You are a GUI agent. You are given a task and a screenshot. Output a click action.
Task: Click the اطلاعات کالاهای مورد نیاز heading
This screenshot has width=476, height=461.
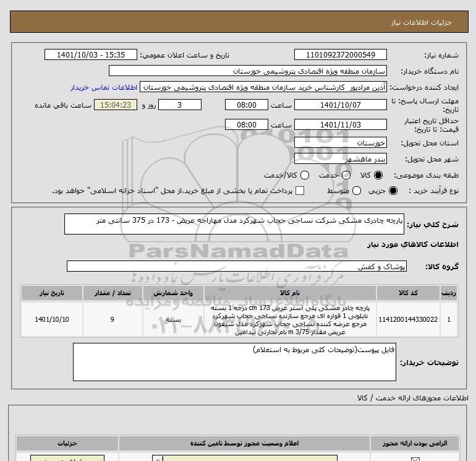tap(413, 244)
